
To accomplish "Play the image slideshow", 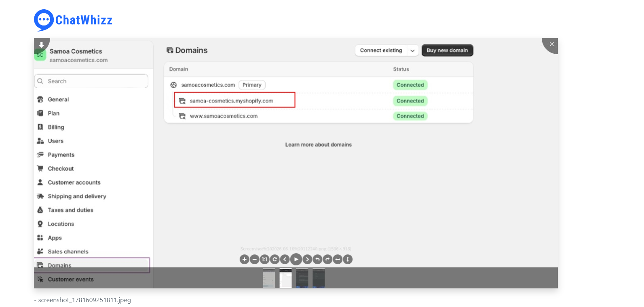I will click(x=296, y=259).
